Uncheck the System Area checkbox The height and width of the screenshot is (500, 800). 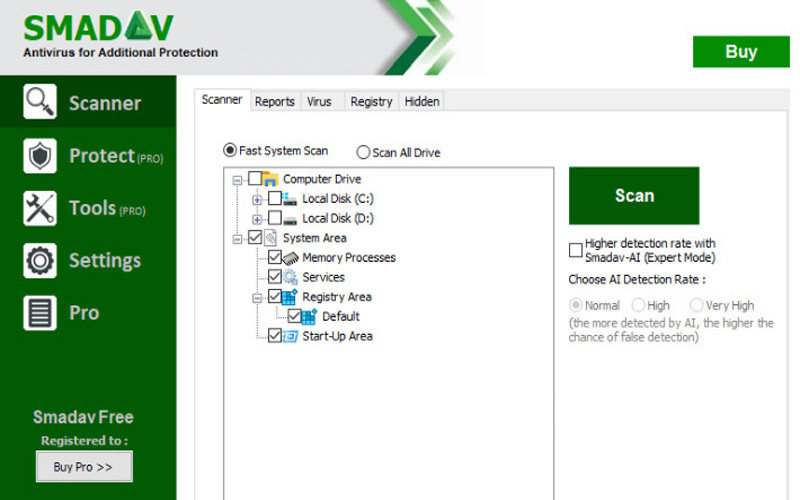(255, 237)
